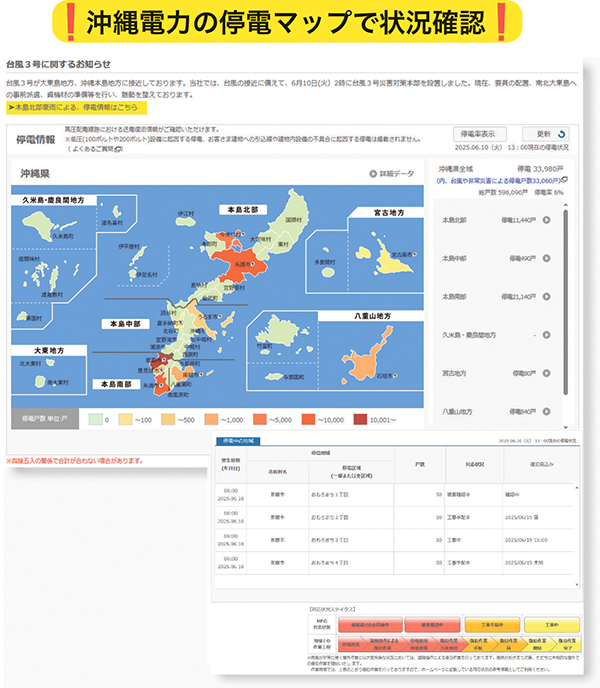Open the 本島中部 region arrow icon
The image size is (600, 688).
(x=546, y=258)
